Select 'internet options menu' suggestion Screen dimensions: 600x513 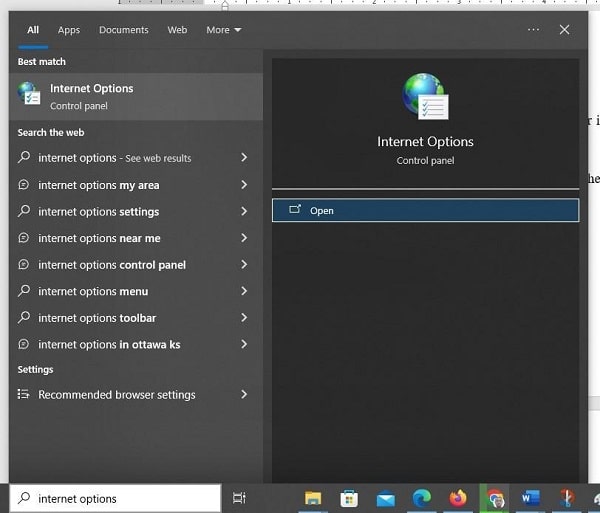point(136,291)
